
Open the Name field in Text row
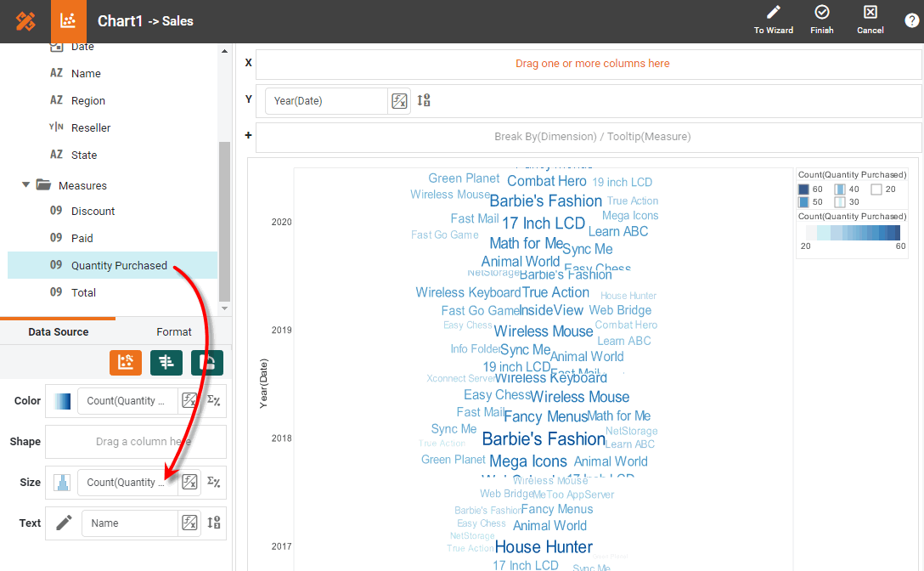[129, 523]
